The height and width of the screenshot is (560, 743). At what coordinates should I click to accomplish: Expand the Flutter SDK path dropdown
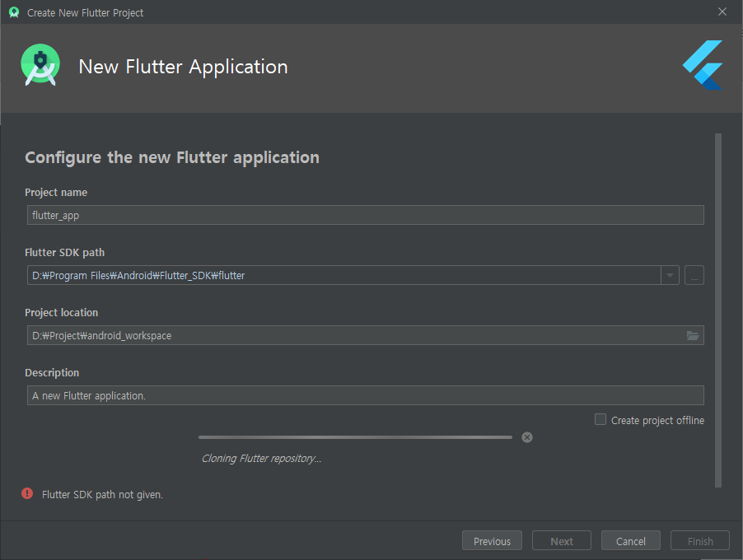pyautogui.click(x=670, y=275)
